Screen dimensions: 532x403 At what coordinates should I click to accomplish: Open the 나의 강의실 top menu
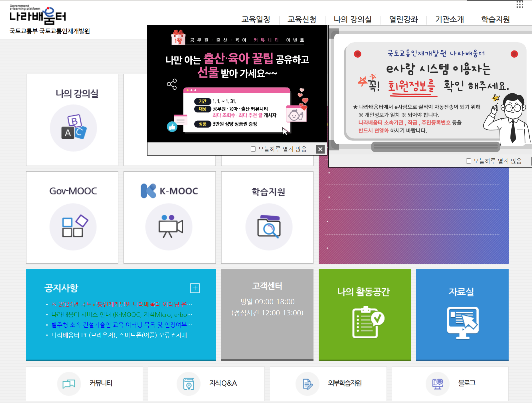pyautogui.click(x=353, y=19)
